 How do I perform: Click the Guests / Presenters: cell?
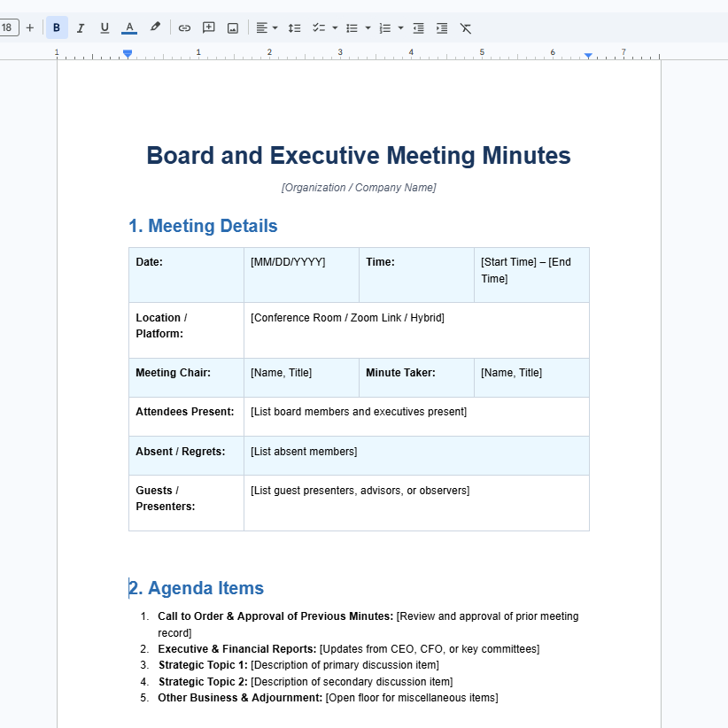pyautogui.click(x=186, y=503)
